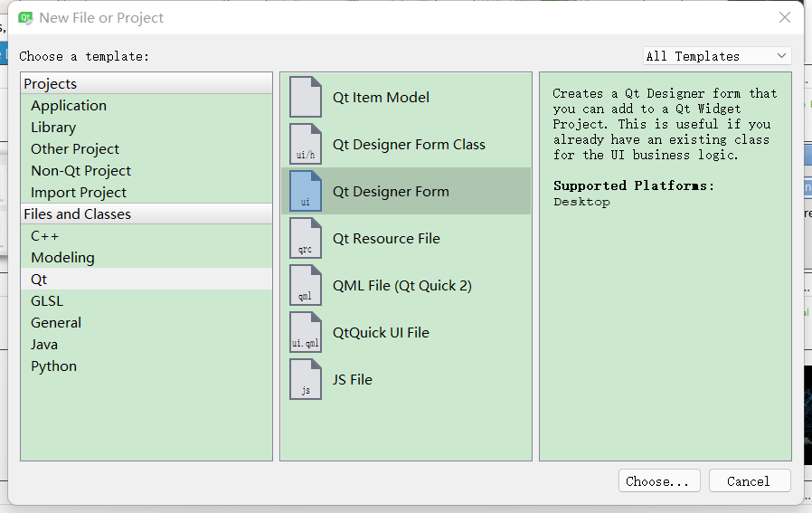Select the Application project category
Screen dimensions: 812x513
click(x=146, y=105)
